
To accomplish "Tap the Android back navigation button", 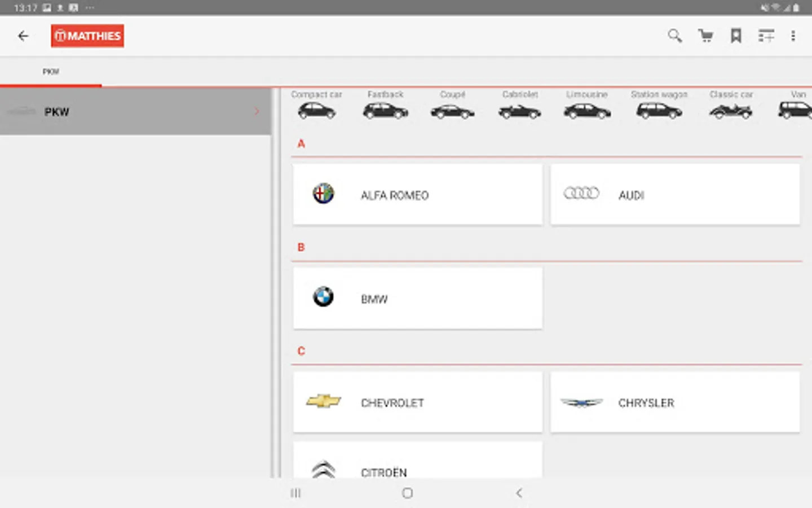I will 519,493.
